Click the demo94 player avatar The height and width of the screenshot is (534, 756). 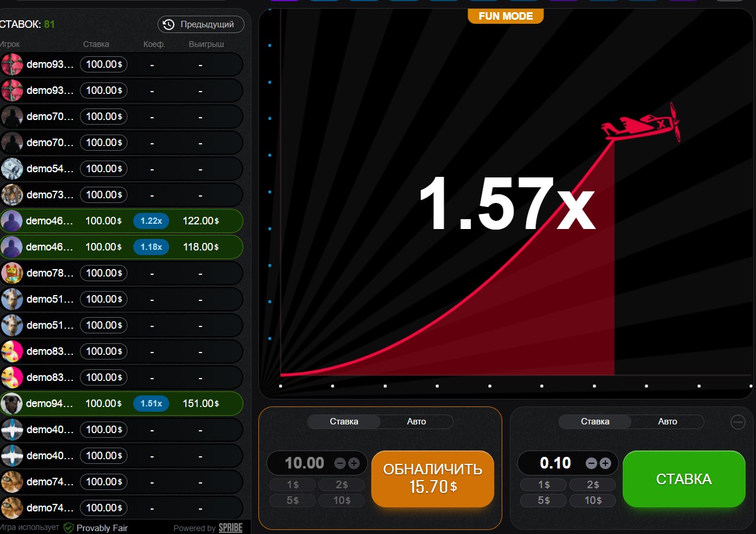coord(12,404)
